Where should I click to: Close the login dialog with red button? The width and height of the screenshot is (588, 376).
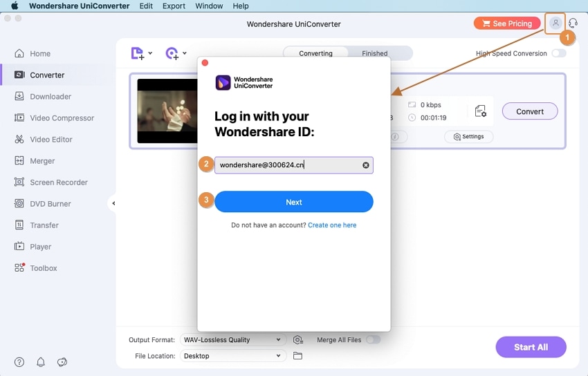pos(205,62)
